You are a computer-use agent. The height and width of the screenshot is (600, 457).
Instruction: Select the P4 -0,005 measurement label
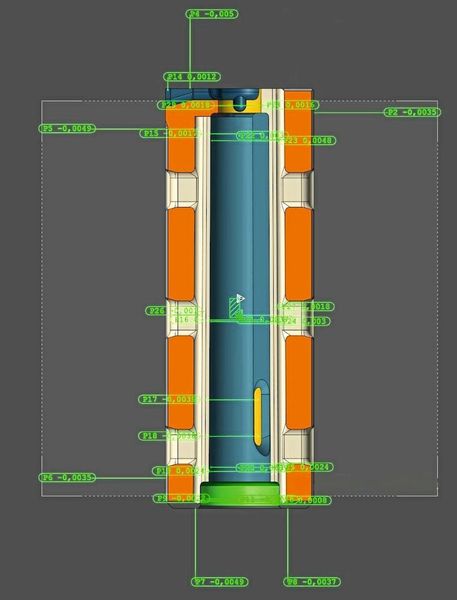(212, 14)
